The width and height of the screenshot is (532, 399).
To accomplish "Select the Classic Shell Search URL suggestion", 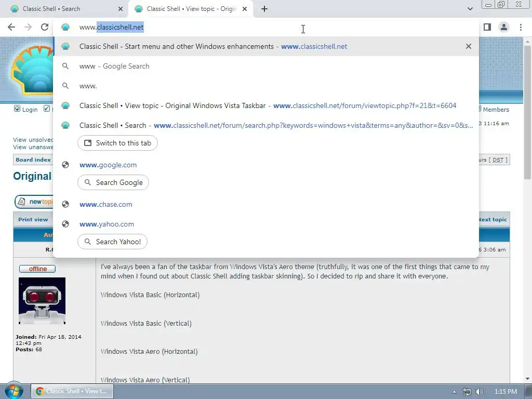I will (x=266, y=125).
